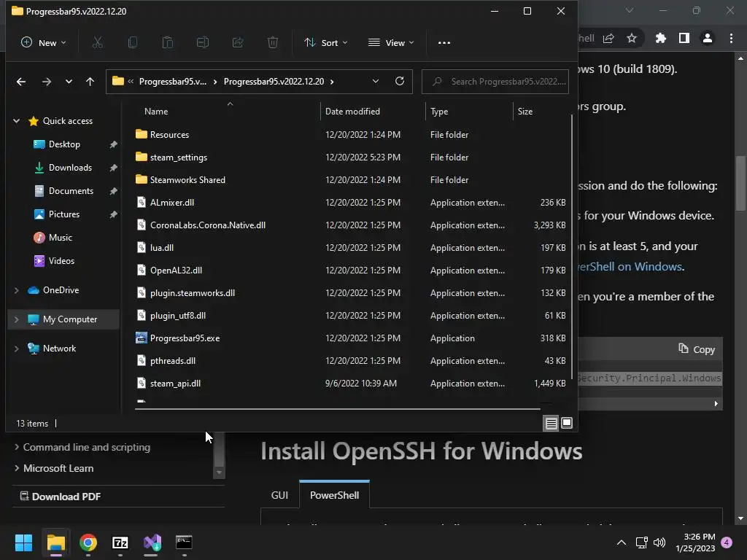Open 7-Zip from the taskbar
747x560 pixels.
coord(120,542)
